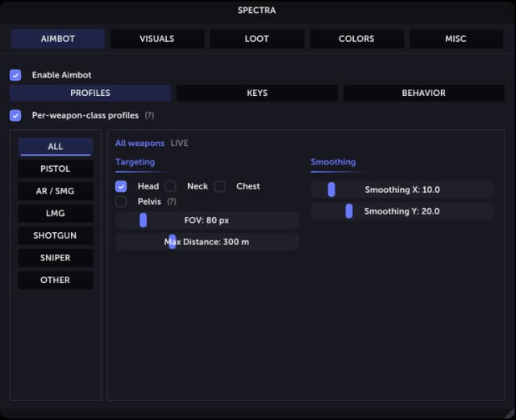Switch to the BEHAVIOR sub-tab
This screenshot has height=420, width=516.
[423, 94]
